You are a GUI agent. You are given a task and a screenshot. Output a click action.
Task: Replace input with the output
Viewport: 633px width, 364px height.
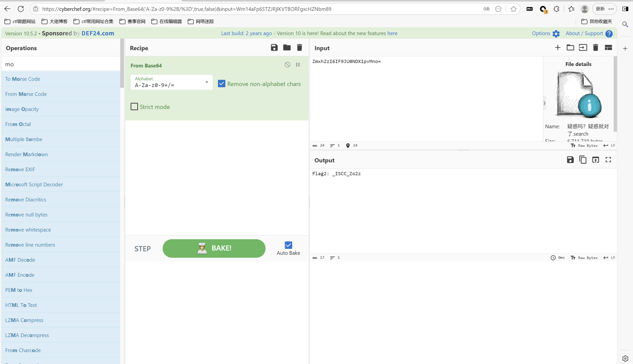(x=595, y=160)
